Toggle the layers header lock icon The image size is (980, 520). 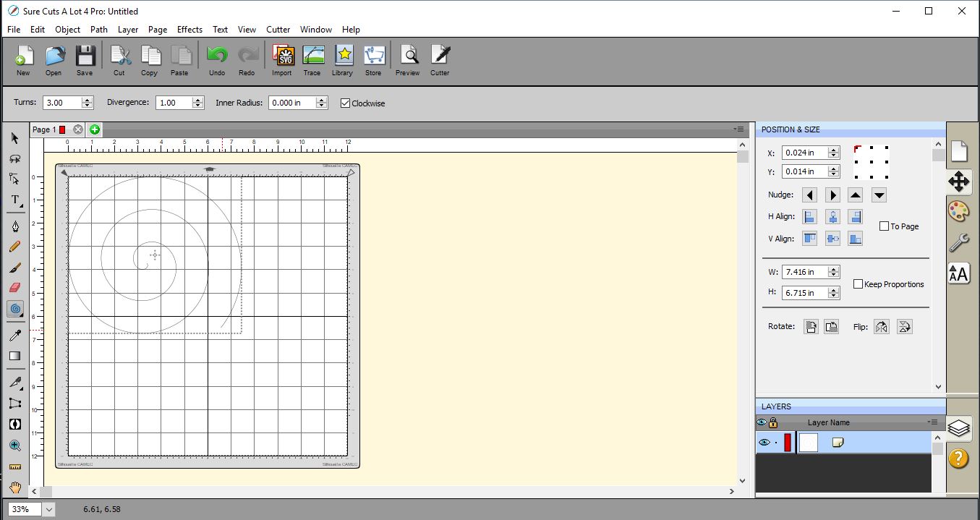[x=773, y=422]
